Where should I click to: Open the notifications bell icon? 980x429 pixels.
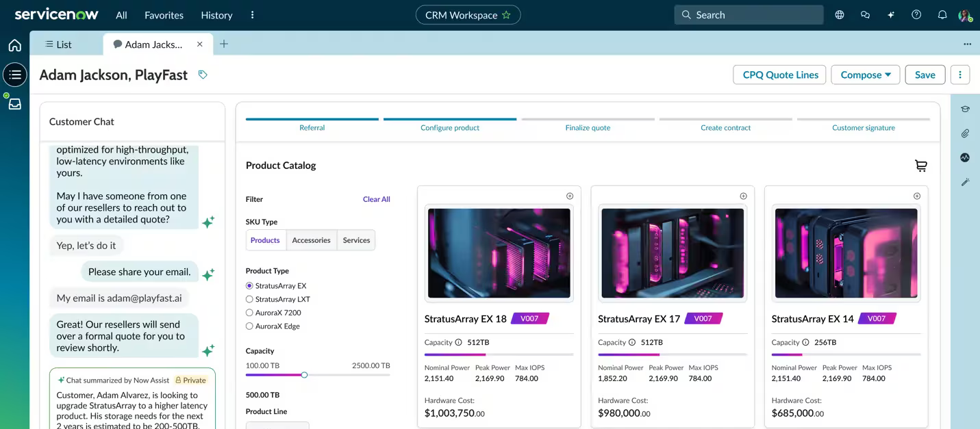pos(942,15)
